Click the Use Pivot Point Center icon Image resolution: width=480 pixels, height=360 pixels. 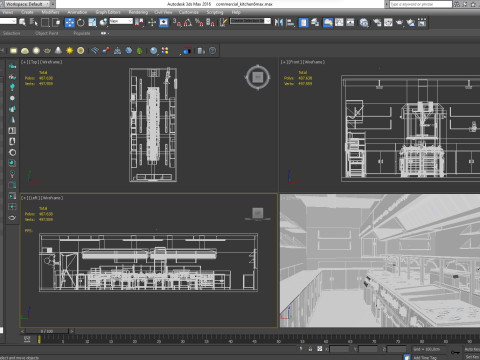tap(140, 22)
